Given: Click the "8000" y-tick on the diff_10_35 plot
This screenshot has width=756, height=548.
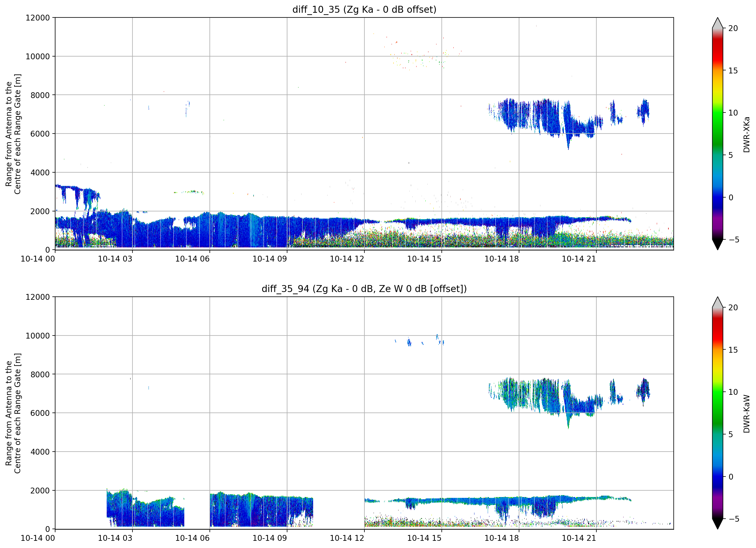Looking at the screenshot, I should pyautogui.click(x=40, y=95).
